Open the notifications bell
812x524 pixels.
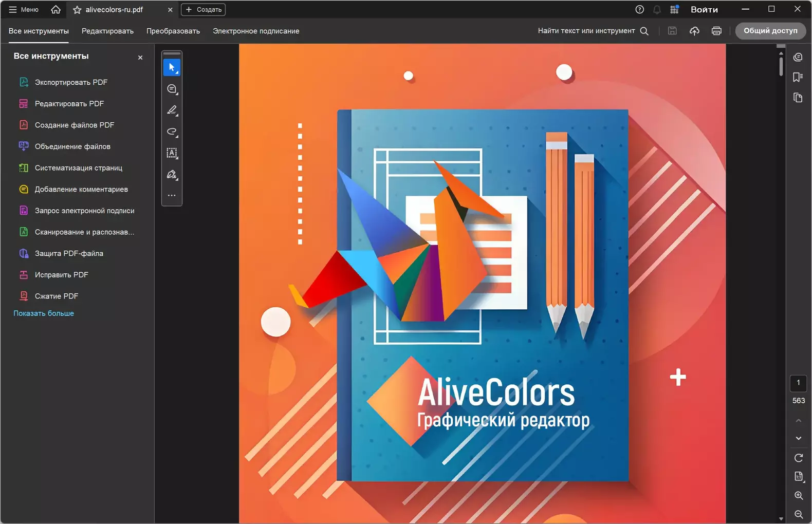point(657,9)
